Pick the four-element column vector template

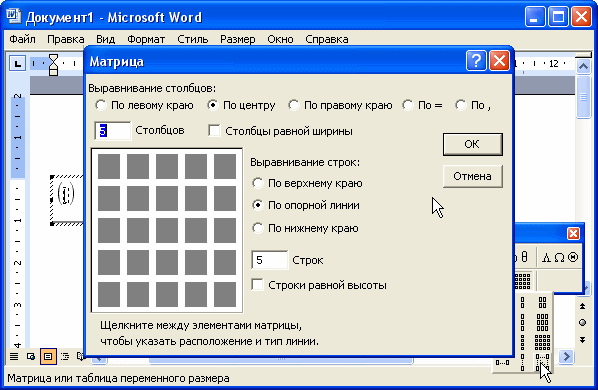[522, 342]
